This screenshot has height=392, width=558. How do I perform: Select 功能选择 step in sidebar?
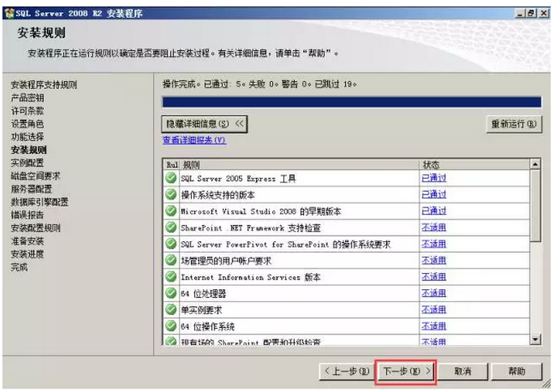[x=28, y=137]
